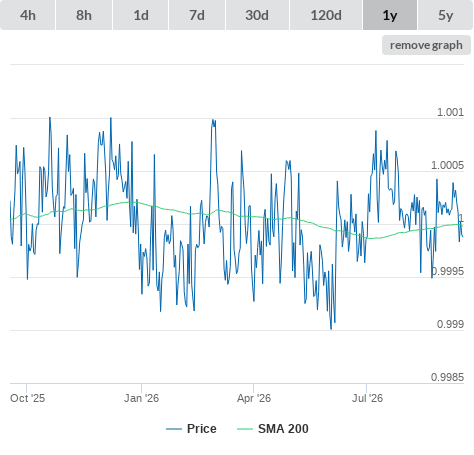Show the 5y time range
Screen dimensions: 474x455
pos(446,15)
